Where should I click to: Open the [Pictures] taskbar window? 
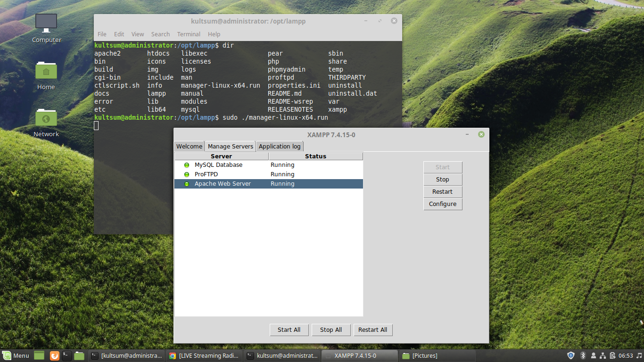point(438,356)
